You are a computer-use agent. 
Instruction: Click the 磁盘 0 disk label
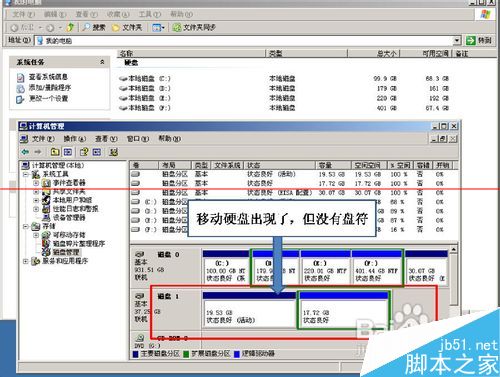point(168,255)
